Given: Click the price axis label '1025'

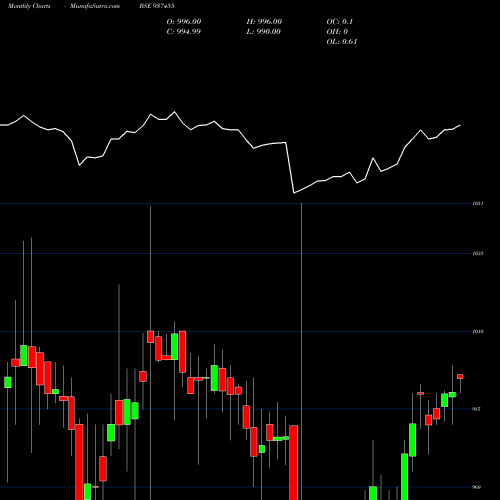Looking at the screenshot, I should click(478, 254).
